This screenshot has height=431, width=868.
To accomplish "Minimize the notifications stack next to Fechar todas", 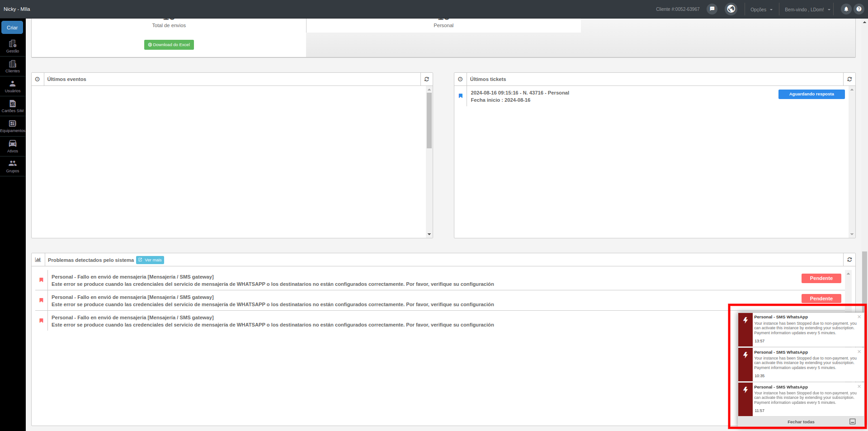I will (853, 422).
